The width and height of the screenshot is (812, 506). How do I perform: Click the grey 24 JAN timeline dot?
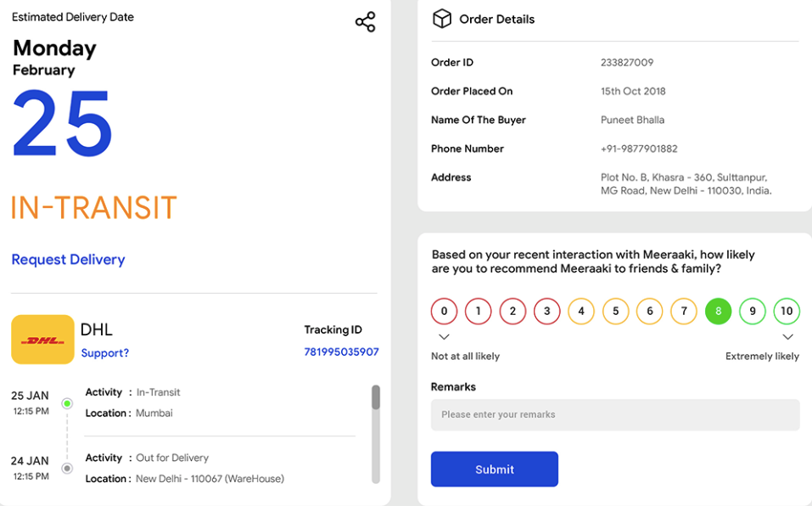67,468
